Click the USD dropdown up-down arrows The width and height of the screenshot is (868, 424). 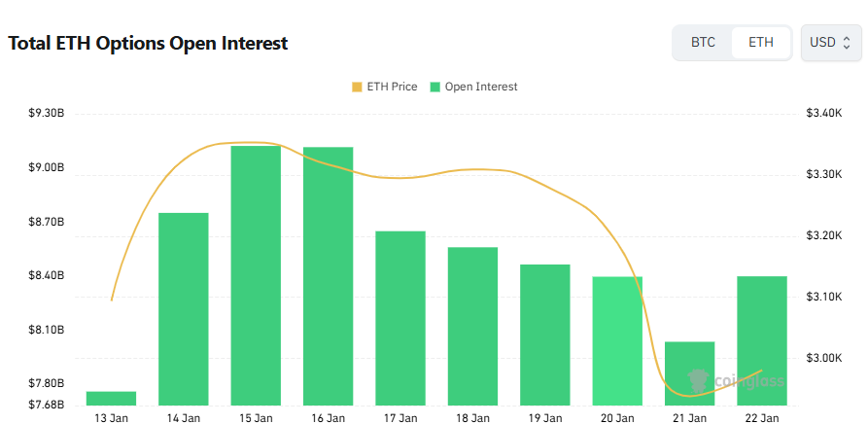847,43
